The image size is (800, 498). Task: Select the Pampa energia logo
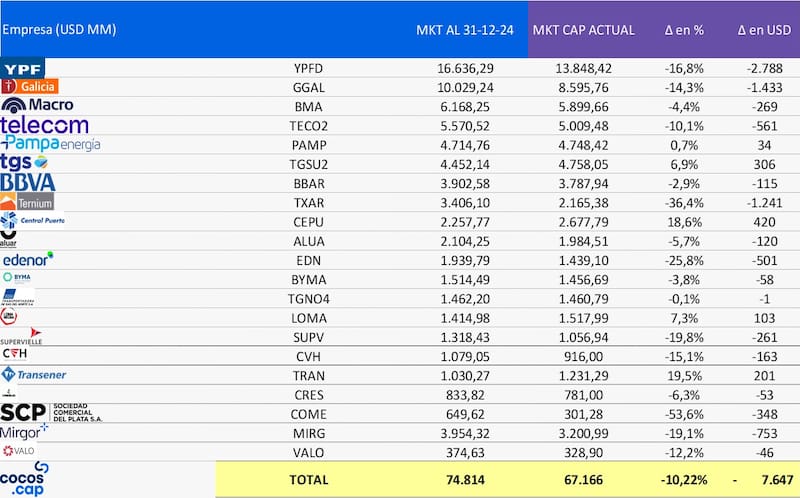tap(51, 144)
